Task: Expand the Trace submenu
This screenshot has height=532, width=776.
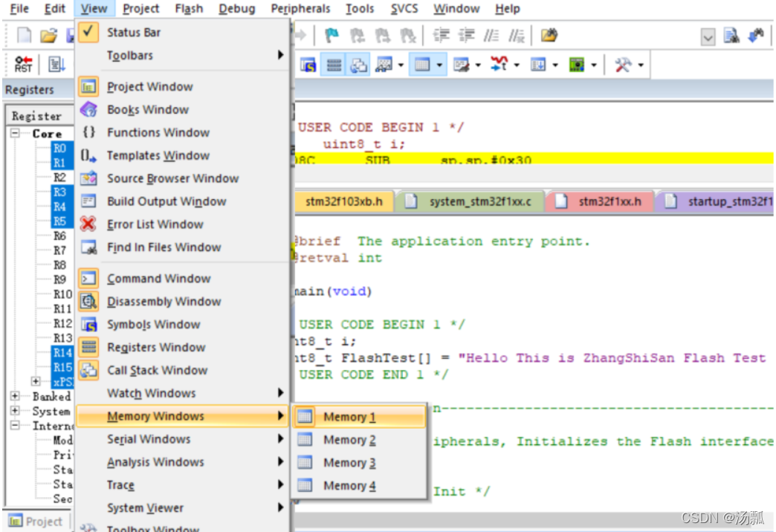Action: click(x=183, y=485)
